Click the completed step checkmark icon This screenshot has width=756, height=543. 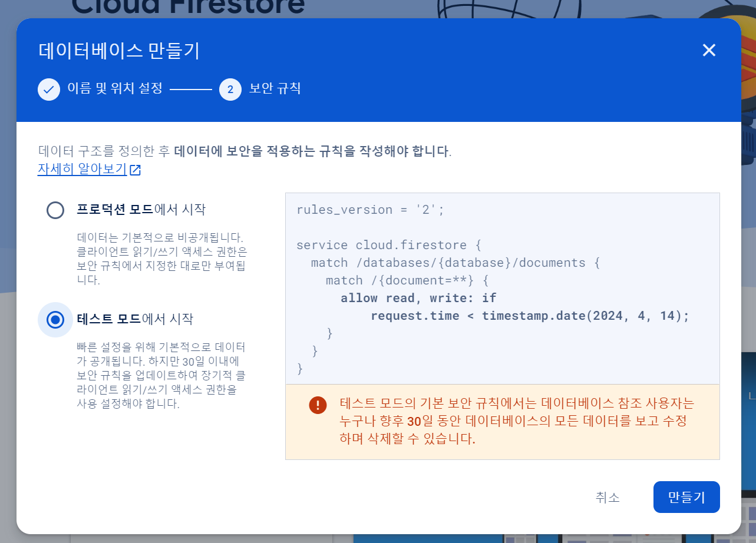[49, 90]
